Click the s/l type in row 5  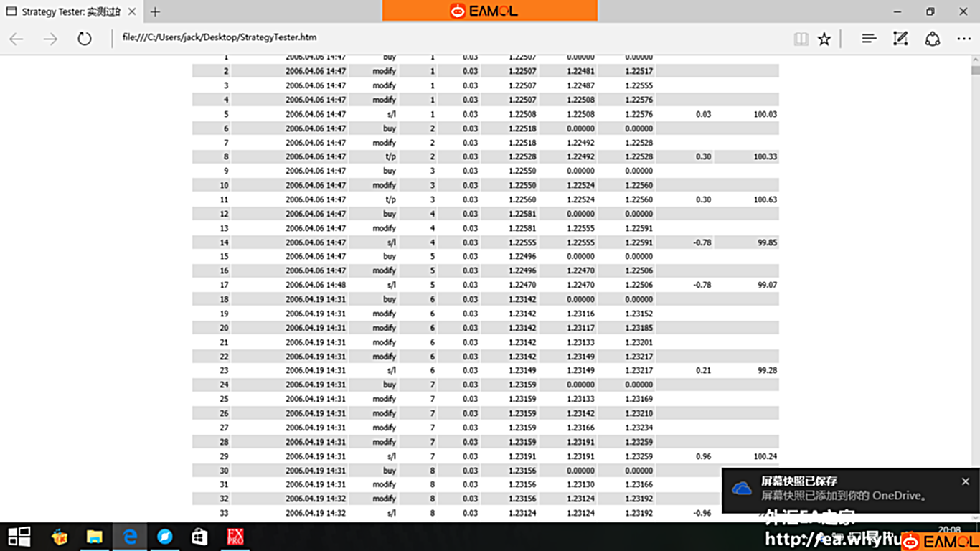coord(391,114)
